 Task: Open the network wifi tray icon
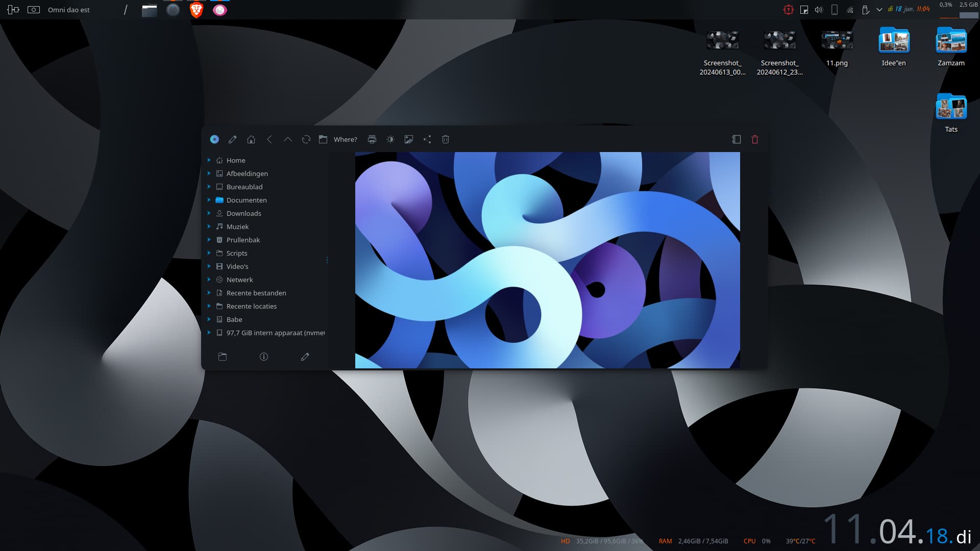pos(850,10)
